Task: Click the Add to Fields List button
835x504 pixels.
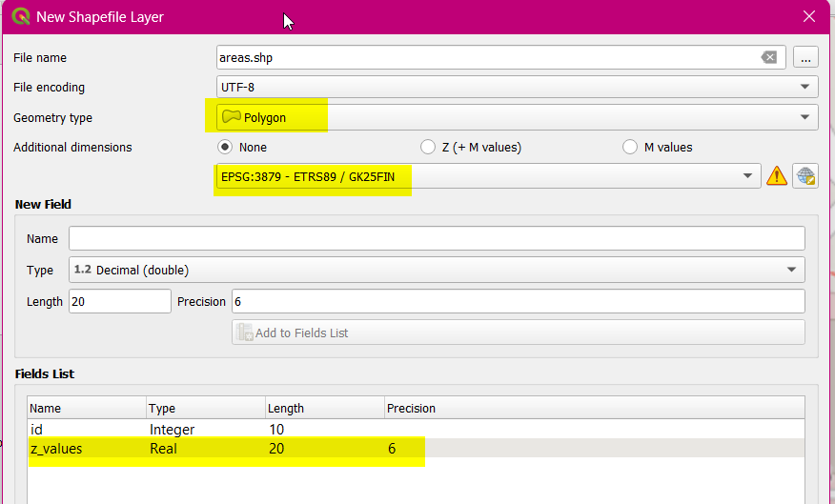Action: pos(519,333)
